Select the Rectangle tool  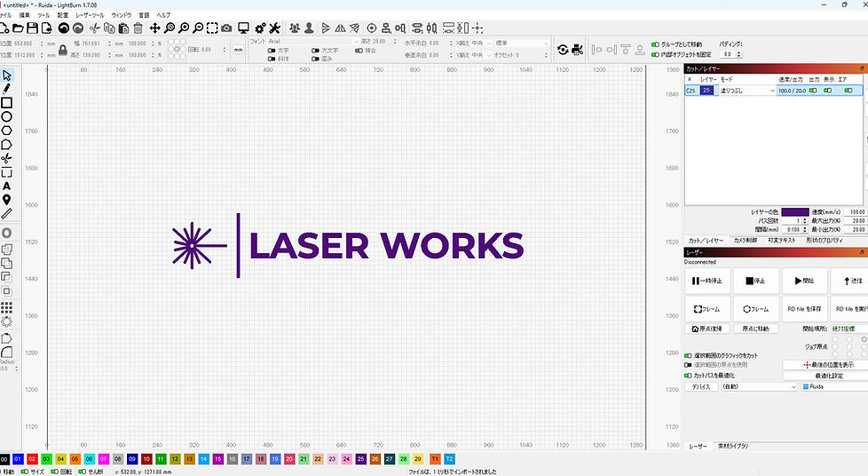point(6,102)
